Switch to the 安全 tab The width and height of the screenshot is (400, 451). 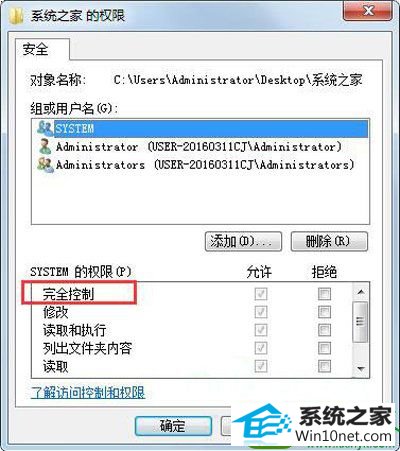point(36,50)
